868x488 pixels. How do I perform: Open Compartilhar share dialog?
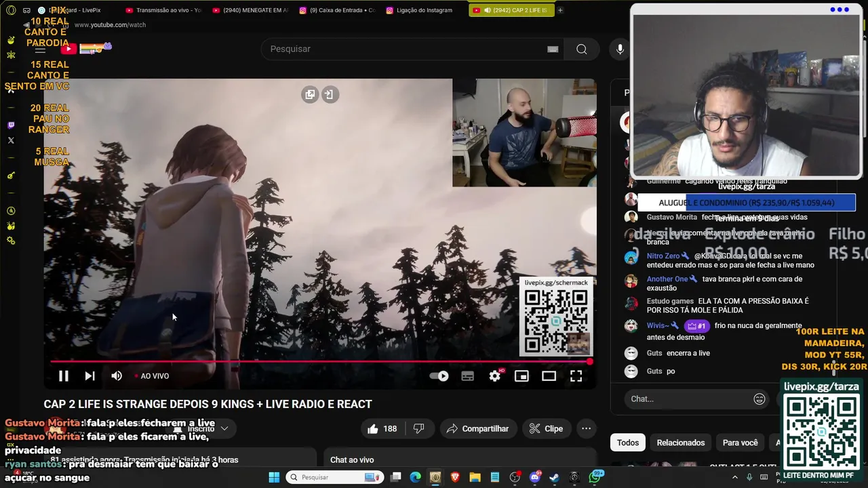click(478, 428)
